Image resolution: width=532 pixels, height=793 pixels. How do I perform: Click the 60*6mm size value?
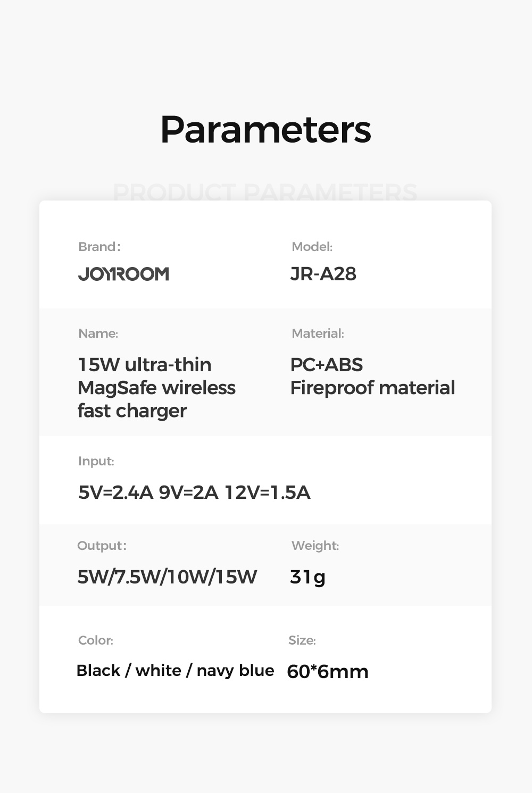(x=327, y=672)
